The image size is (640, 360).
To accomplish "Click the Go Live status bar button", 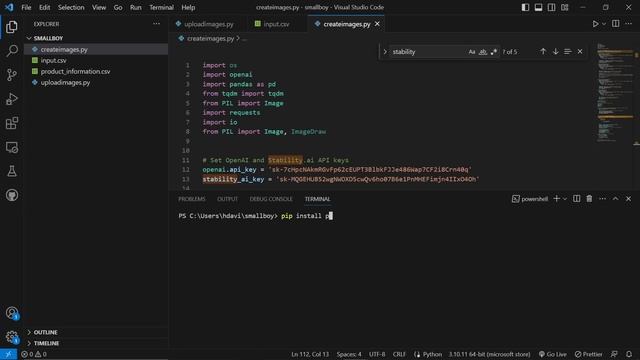I will point(552,354).
